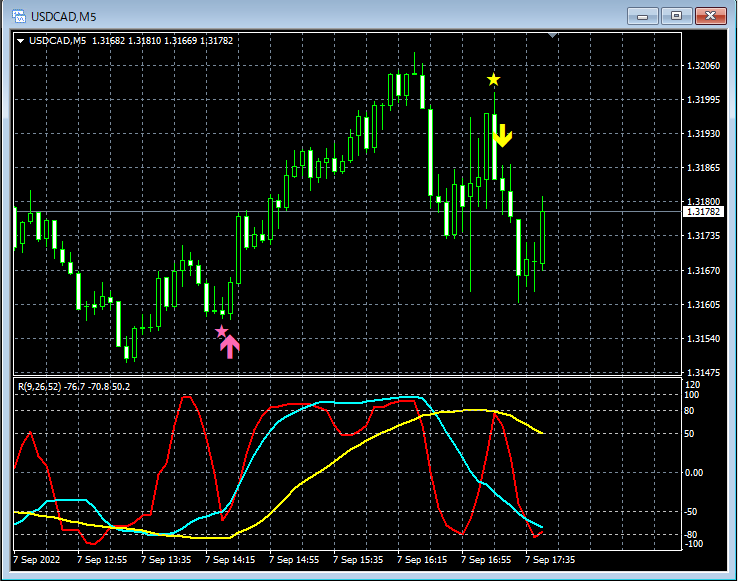Click the 7 Sep 14:15 time label

point(230,560)
